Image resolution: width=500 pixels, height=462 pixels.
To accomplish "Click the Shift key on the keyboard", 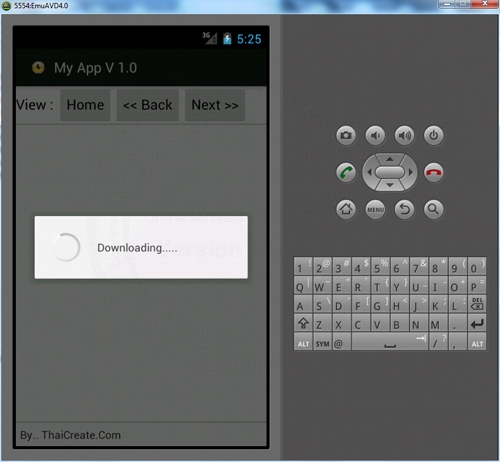I will point(303,323).
